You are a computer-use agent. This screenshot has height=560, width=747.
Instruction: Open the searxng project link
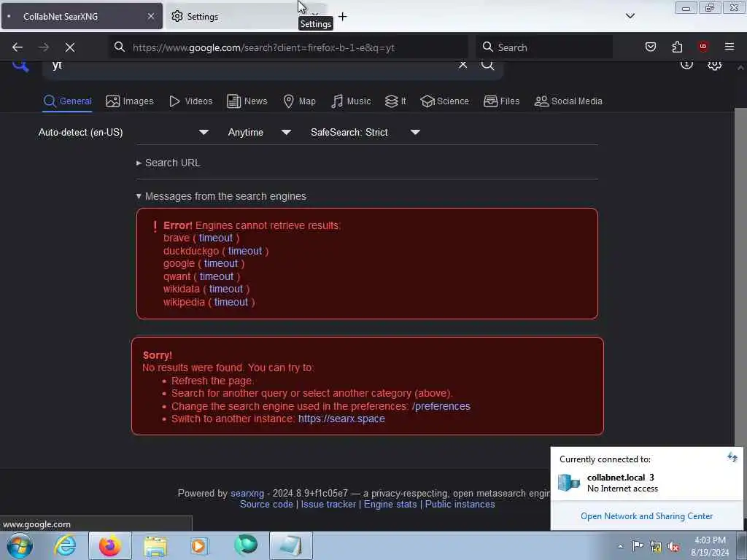247,494
